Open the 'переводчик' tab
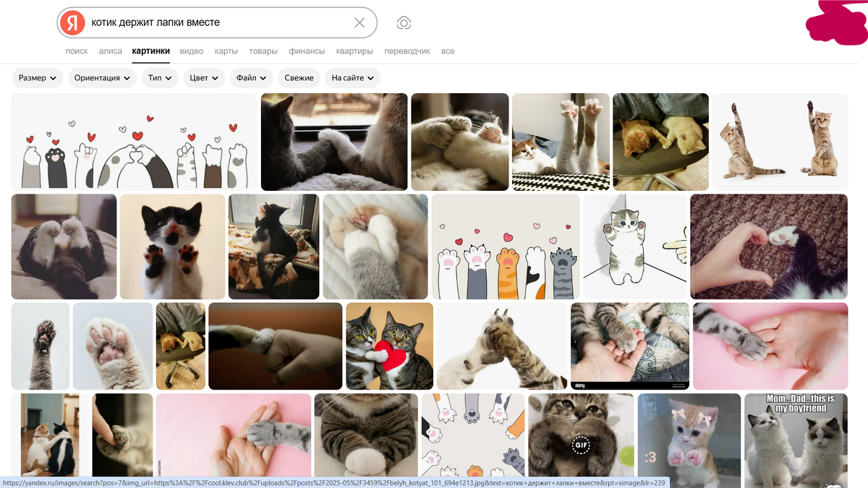Image resolution: width=868 pixels, height=488 pixels. [407, 51]
